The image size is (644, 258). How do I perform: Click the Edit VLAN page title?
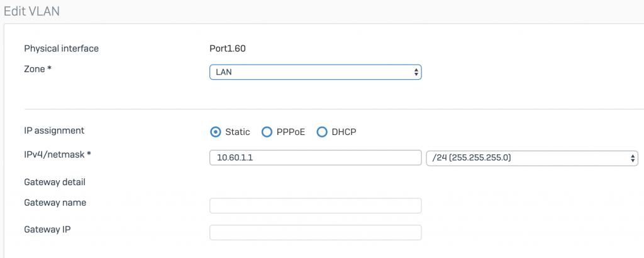31,11
